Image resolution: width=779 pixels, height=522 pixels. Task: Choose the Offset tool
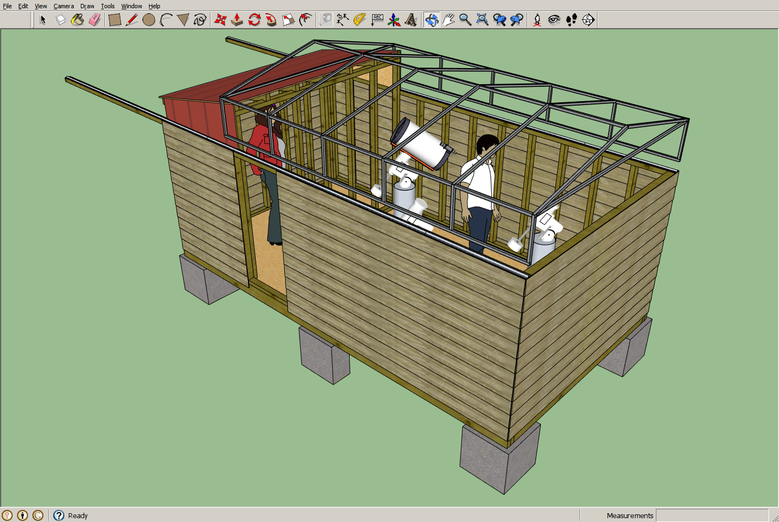(306, 20)
